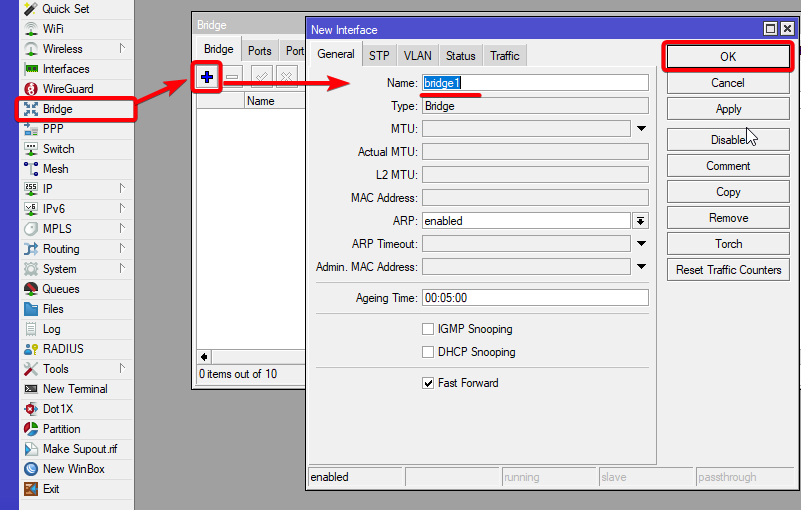Viewport: 801px width, 510px height.
Task: Click the bridge Name text field
Action: coord(535,83)
